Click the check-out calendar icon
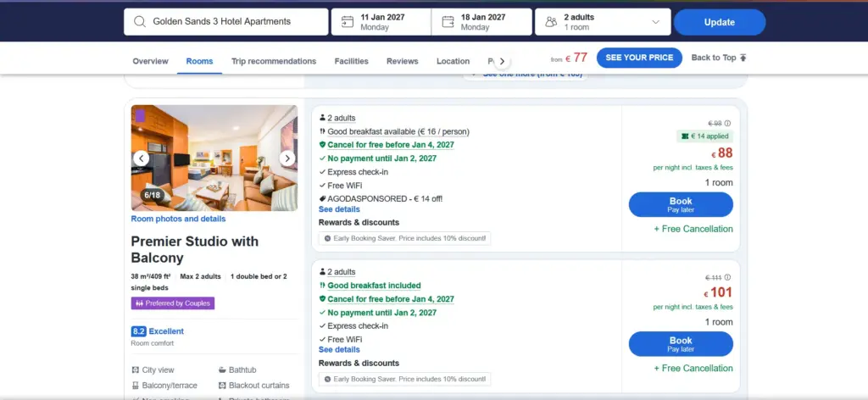Image resolution: width=868 pixels, height=400 pixels. 448,21
